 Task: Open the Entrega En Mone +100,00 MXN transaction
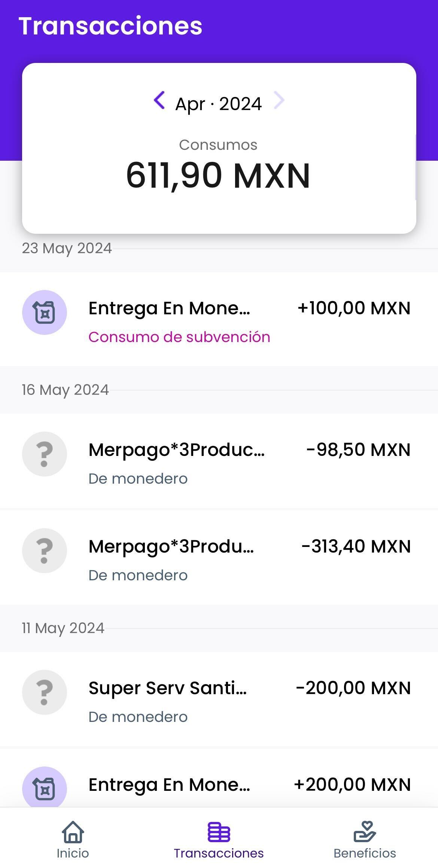(169, 309)
